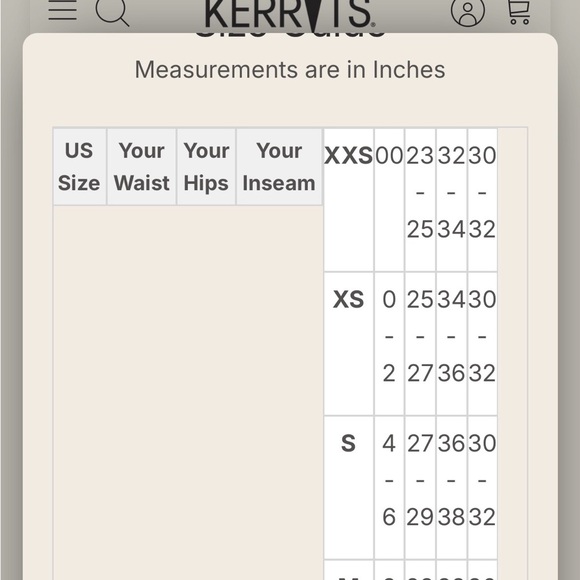580x580 pixels.
Task: Select the 'Your Waist' column header
Action: point(142,167)
